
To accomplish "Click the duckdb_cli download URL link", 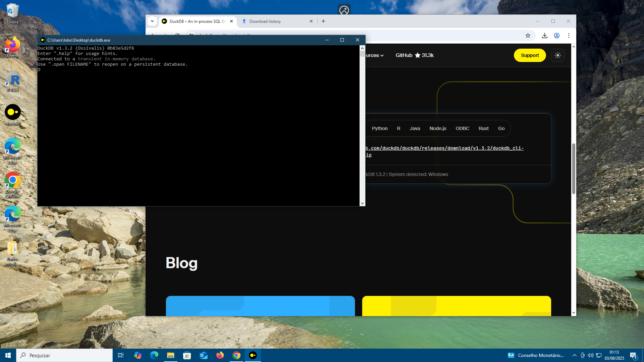I will point(444,148).
